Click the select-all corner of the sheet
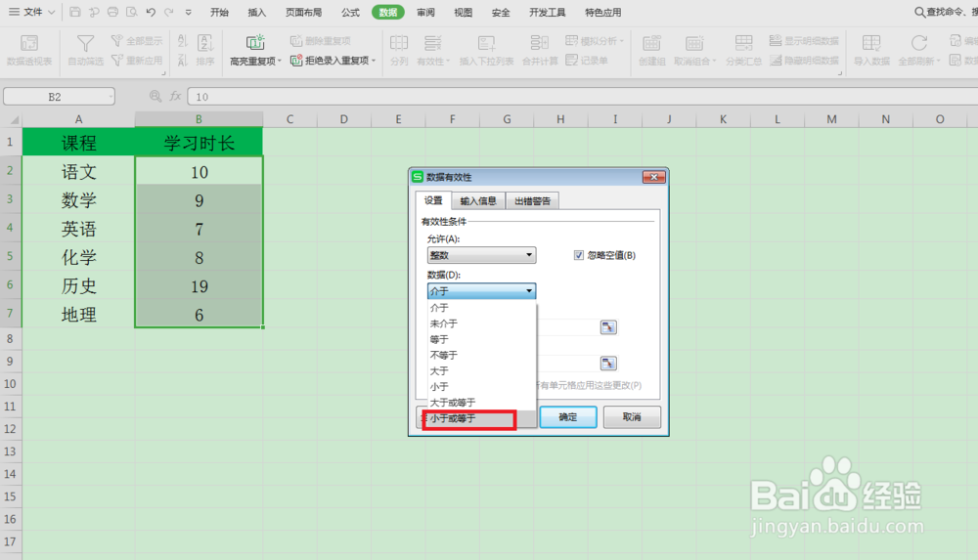 (11, 119)
